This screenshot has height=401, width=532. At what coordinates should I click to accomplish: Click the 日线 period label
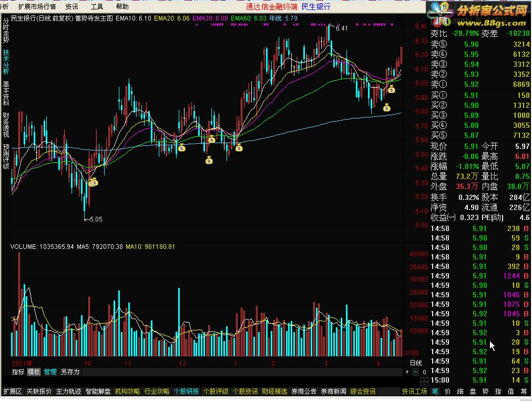(416, 363)
